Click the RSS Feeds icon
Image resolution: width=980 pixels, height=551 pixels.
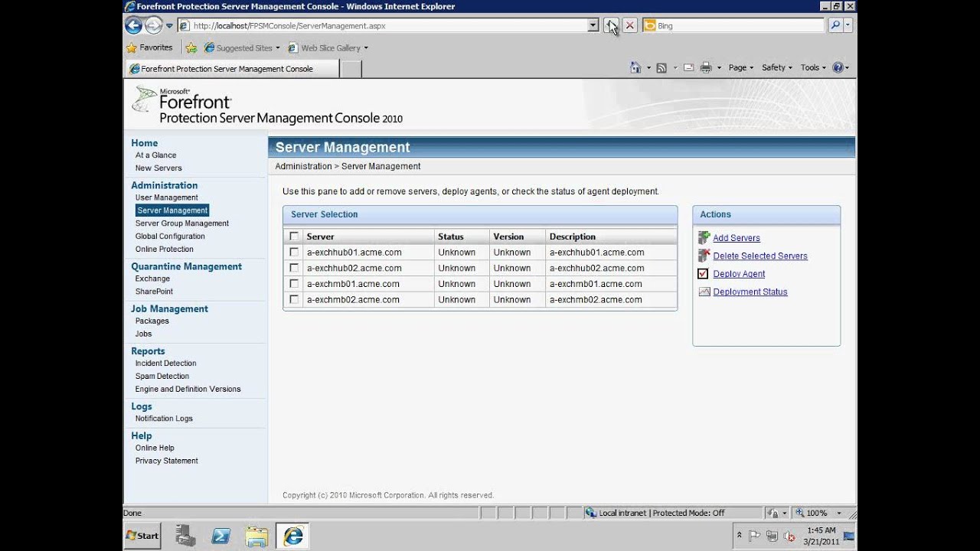tap(661, 67)
